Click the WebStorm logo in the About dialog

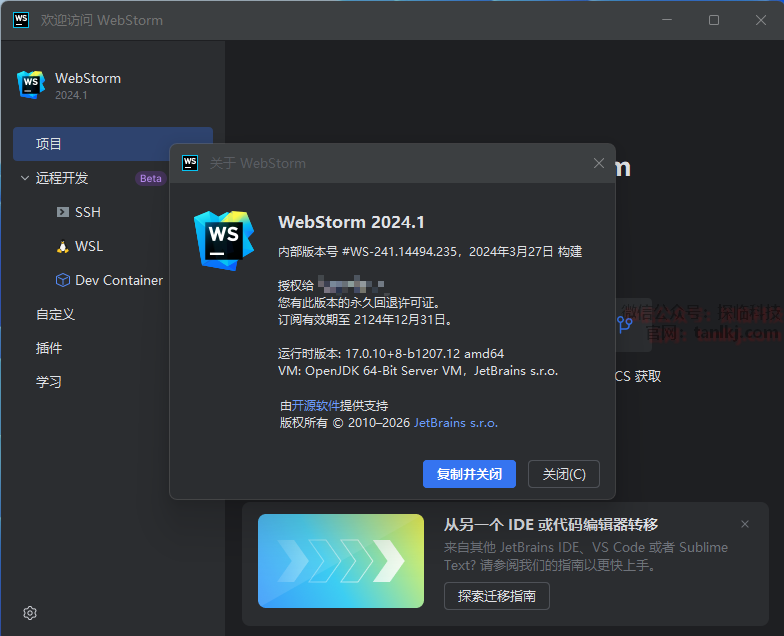click(x=223, y=238)
